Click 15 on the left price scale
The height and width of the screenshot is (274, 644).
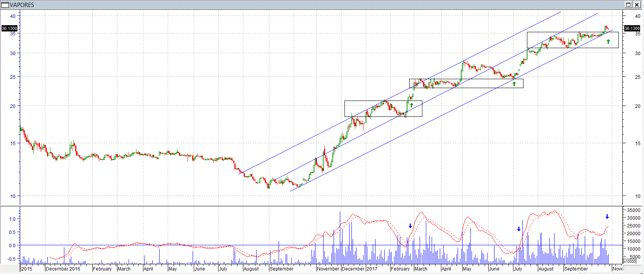click(x=13, y=143)
